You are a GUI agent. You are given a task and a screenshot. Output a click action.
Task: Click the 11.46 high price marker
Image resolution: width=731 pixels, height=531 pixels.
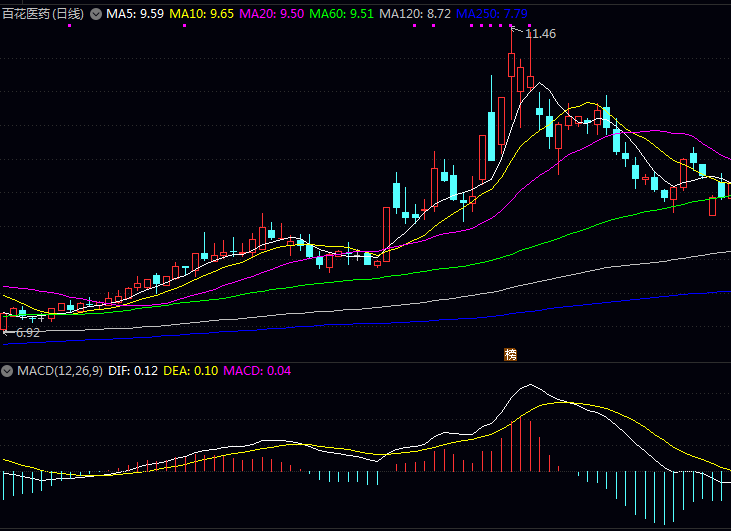point(540,34)
